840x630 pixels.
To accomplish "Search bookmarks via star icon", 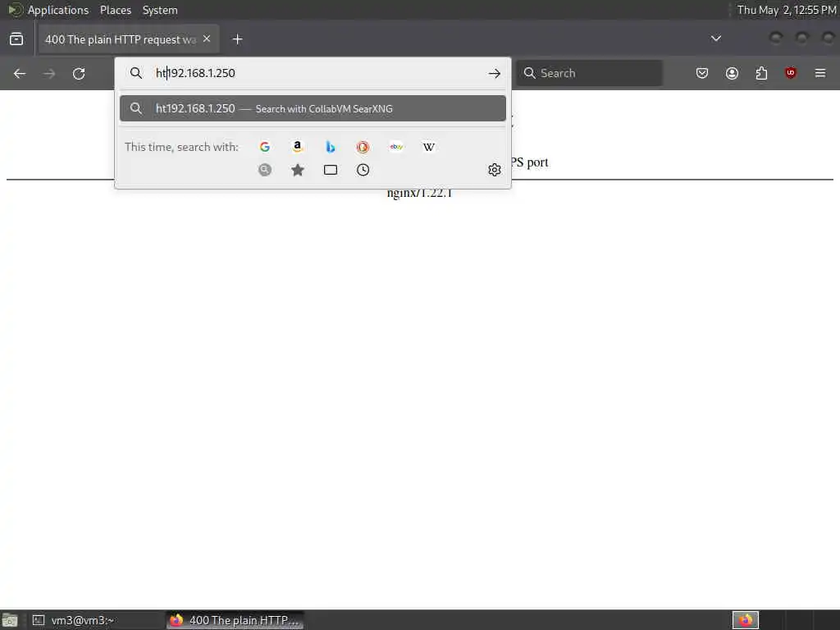I will tap(298, 170).
